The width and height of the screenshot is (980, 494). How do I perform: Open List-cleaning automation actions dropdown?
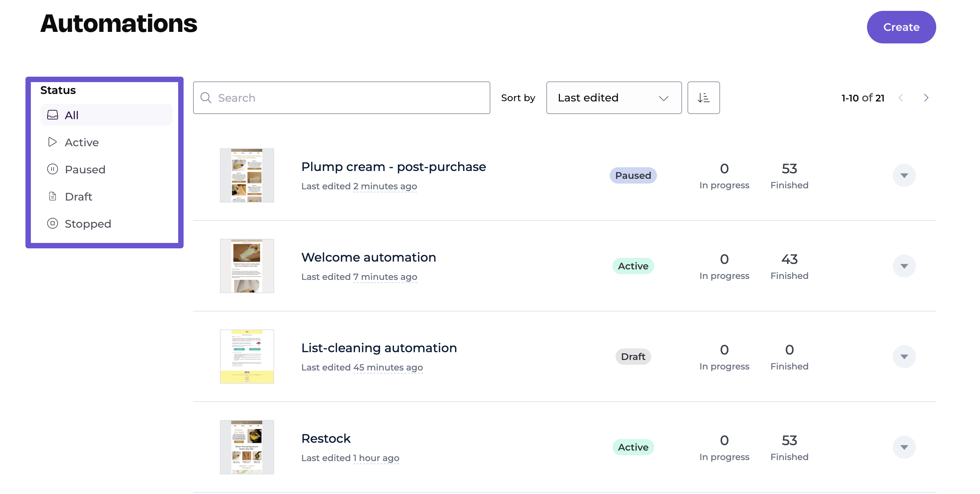pyautogui.click(x=904, y=356)
